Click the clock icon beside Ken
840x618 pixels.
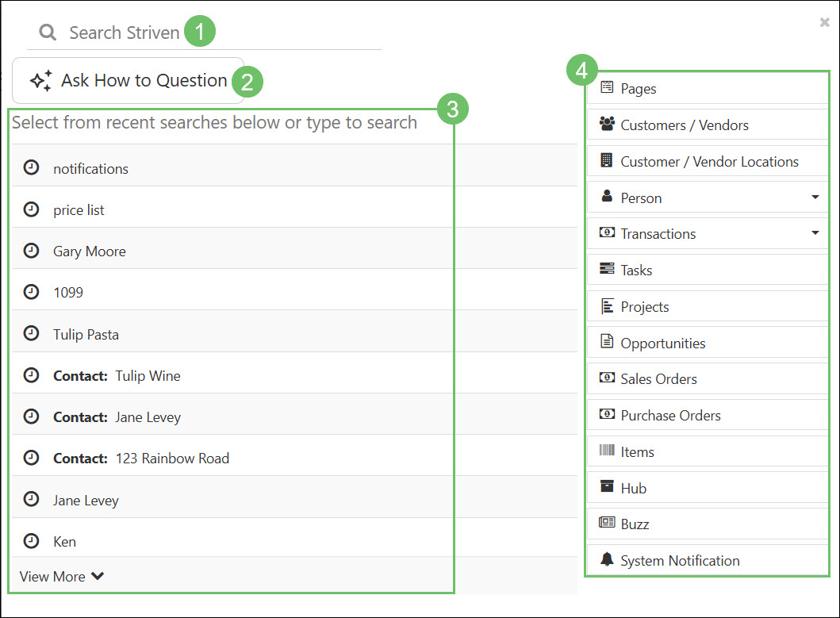coord(32,540)
